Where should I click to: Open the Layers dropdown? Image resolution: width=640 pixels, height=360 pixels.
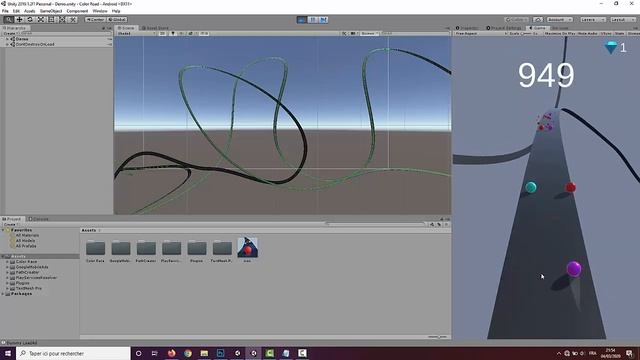(593, 20)
